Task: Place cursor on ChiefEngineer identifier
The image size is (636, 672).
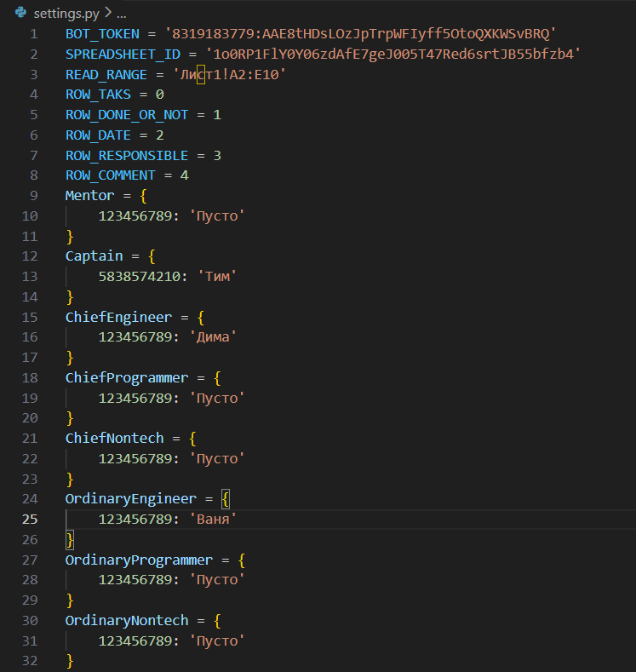Action: [118, 317]
